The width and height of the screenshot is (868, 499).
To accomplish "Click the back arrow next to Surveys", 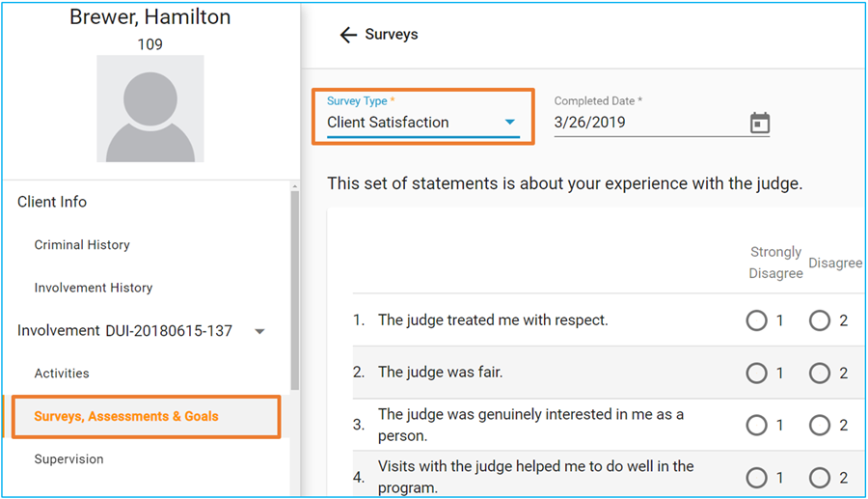I will coord(348,35).
